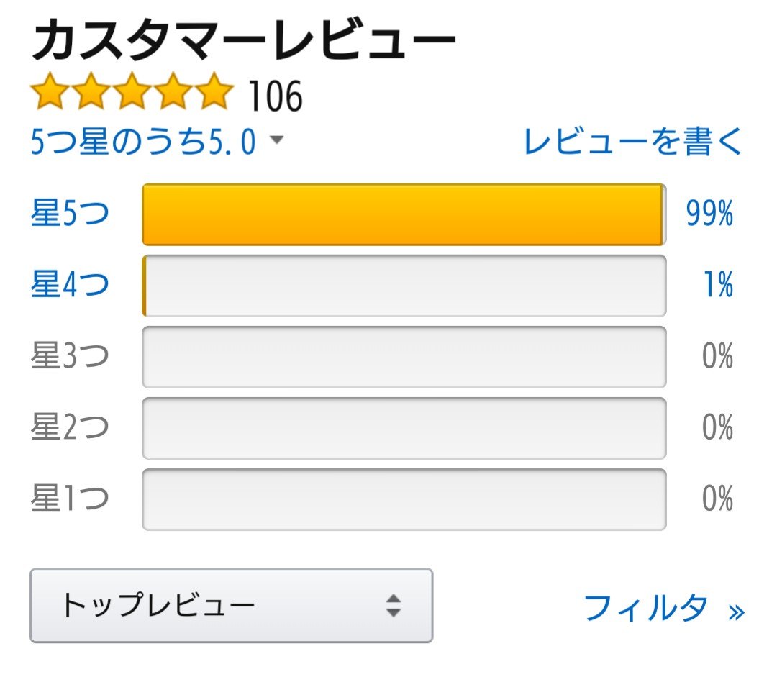Click the fourth gold rating star

(x=173, y=91)
